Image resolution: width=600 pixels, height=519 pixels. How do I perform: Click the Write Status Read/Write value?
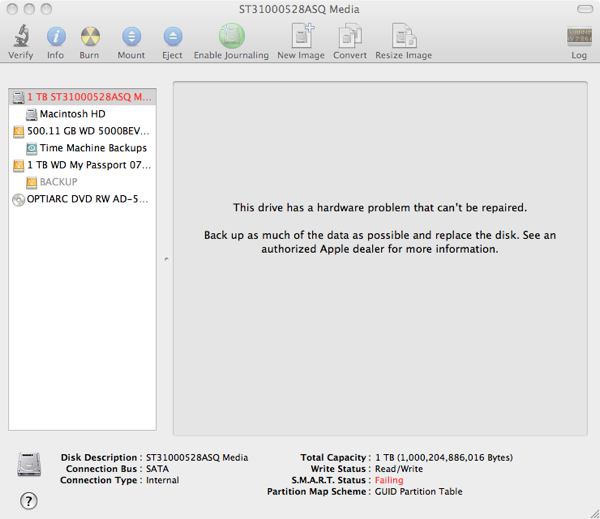click(399, 469)
